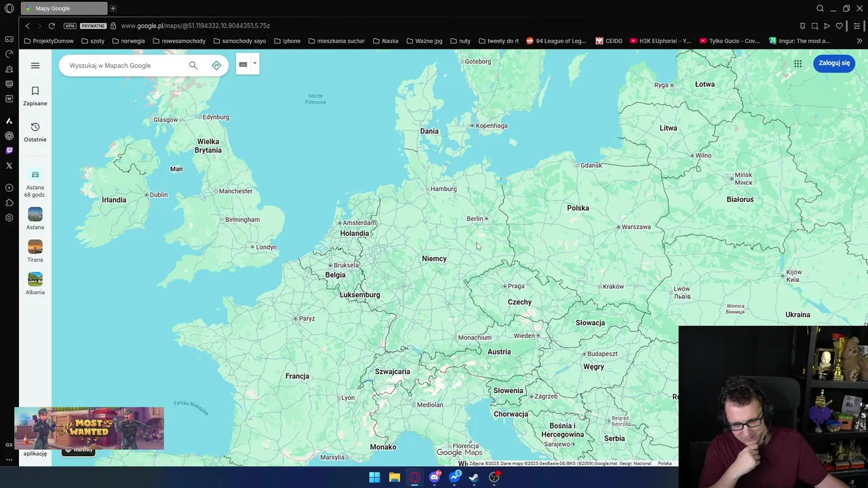Viewport: 868px width, 488px height.
Task: Open the Imgur bookmark
Action: (x=800, y=41)
